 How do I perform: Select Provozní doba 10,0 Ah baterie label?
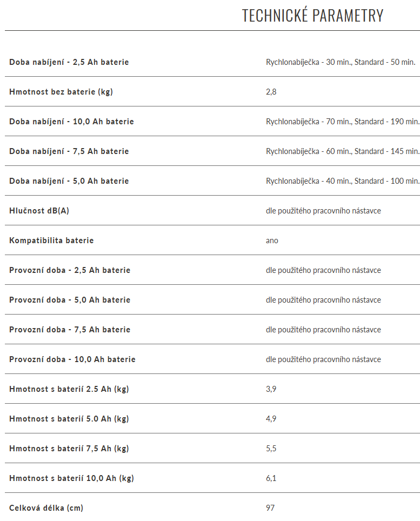tap(72, 359)
